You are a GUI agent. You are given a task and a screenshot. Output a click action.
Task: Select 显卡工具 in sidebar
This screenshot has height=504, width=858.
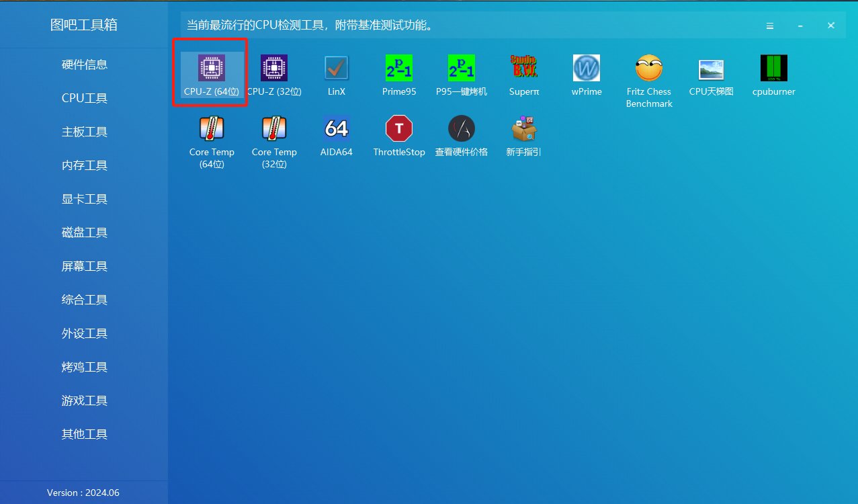85,199
